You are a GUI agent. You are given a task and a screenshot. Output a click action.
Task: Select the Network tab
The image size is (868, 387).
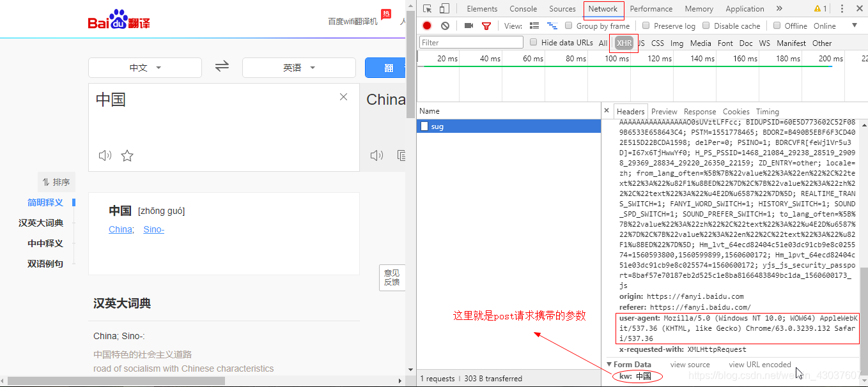coord(603,9)
